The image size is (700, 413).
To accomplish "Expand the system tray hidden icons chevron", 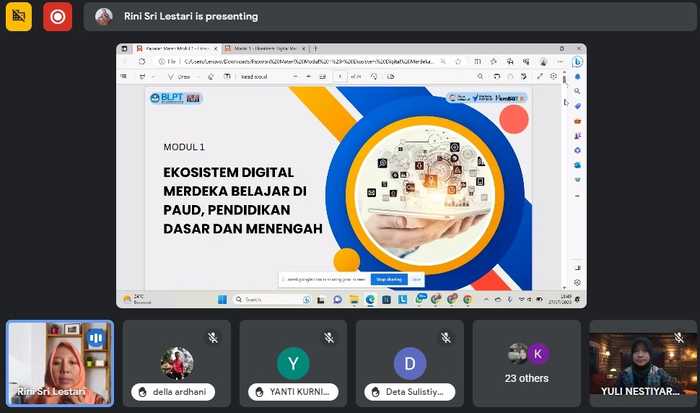I will [x=486, y=300].
